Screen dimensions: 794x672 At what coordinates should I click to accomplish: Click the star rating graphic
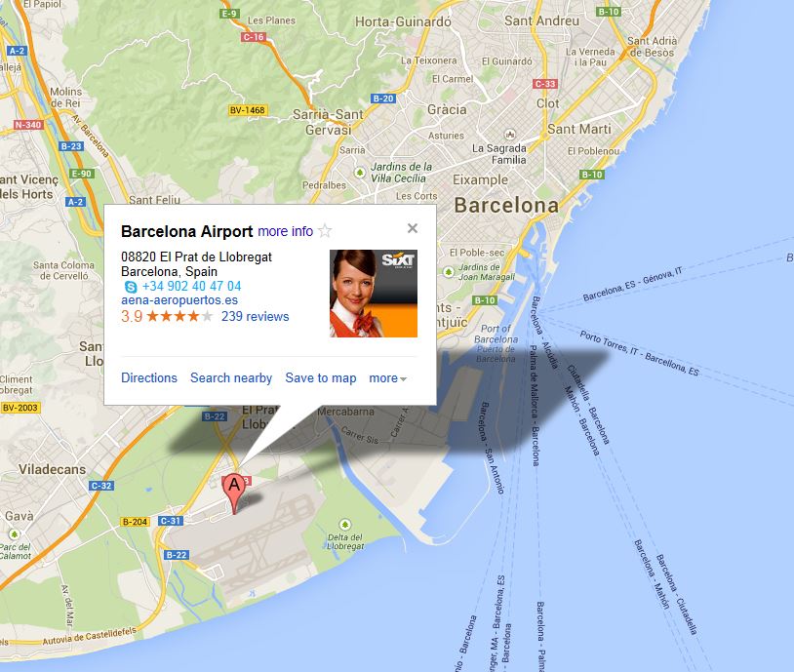coord(179,317)
